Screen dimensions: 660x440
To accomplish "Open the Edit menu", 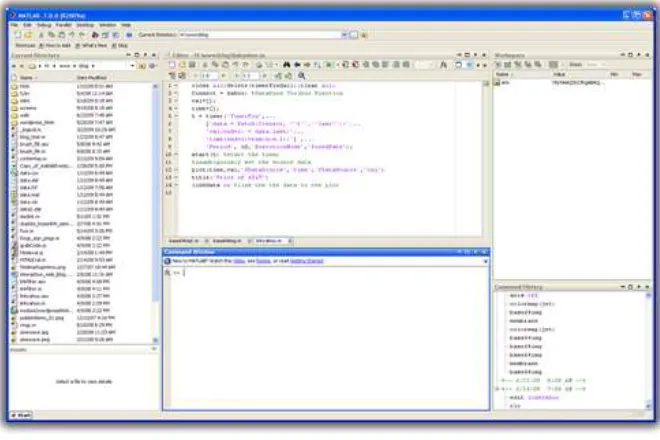I will (x=27, y=25).
